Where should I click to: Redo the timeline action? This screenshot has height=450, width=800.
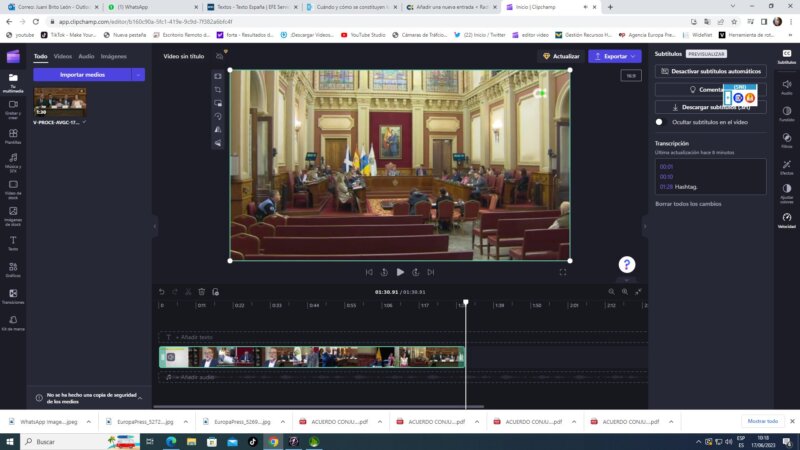(x=175, y=292)
